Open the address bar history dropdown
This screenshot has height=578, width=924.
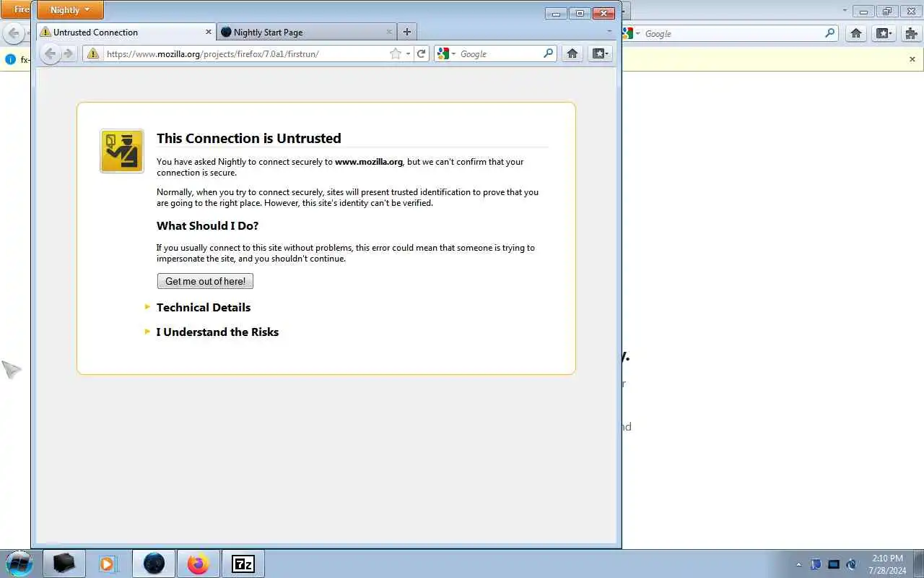tap(408, 53)
